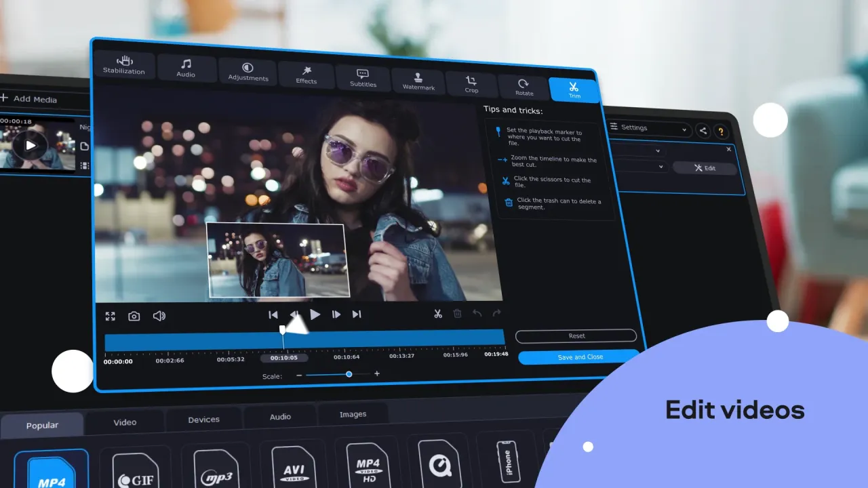
Task: Select the MP4 output format
Action: [x=52, y=469]
